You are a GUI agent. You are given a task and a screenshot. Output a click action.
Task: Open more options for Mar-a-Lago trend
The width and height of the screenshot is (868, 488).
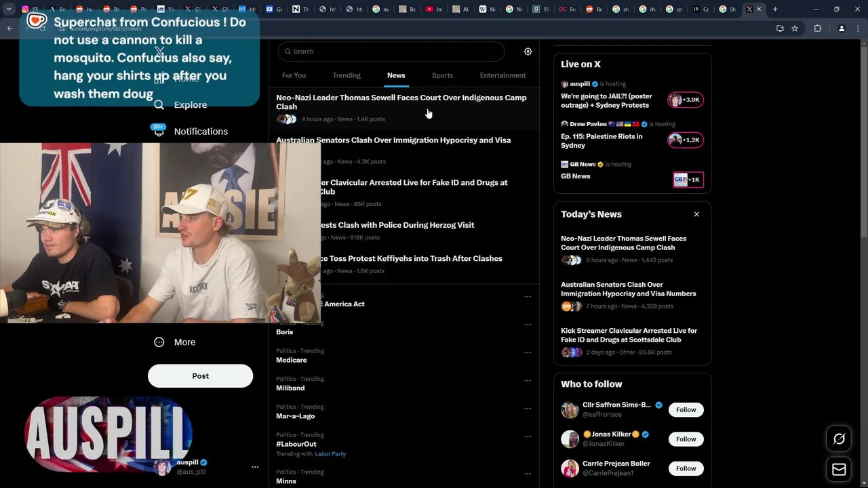tap(528, 409)
